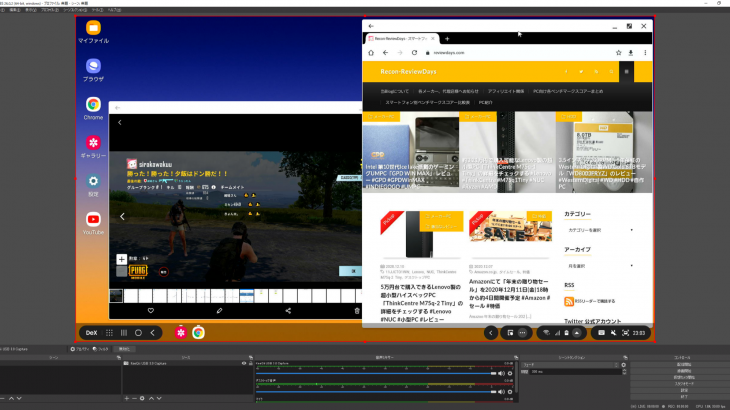
Task: Expand the monthly archive dropdown
Action: point(599,266)
